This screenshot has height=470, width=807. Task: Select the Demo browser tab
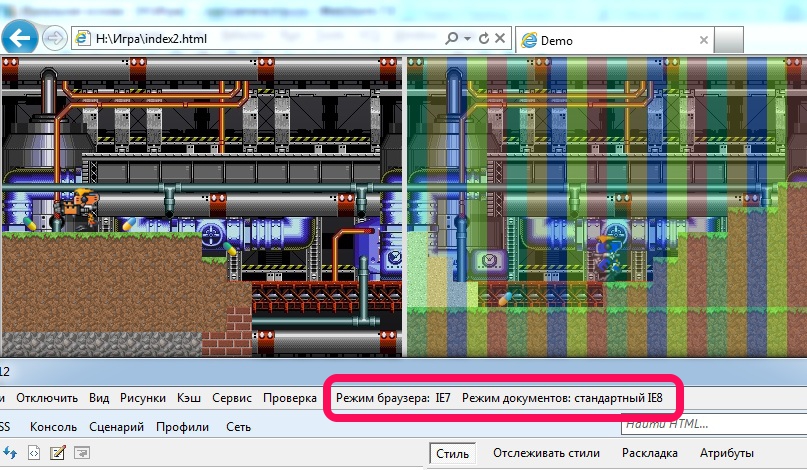[614, 40]
